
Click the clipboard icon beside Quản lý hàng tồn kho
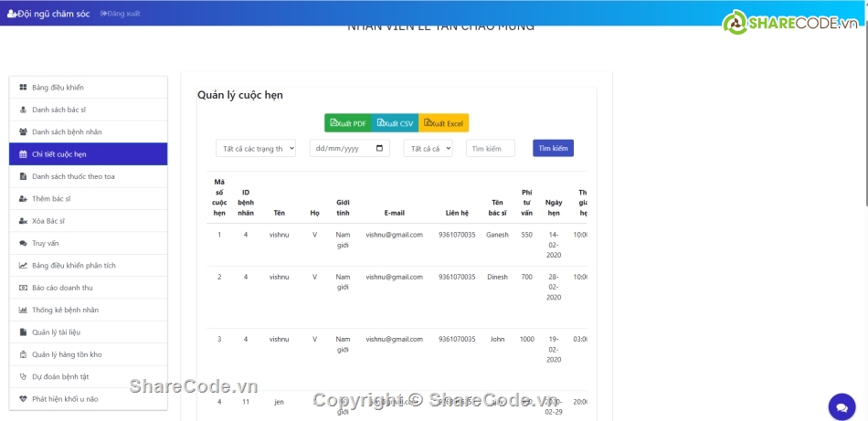click(x=23, y=354)
